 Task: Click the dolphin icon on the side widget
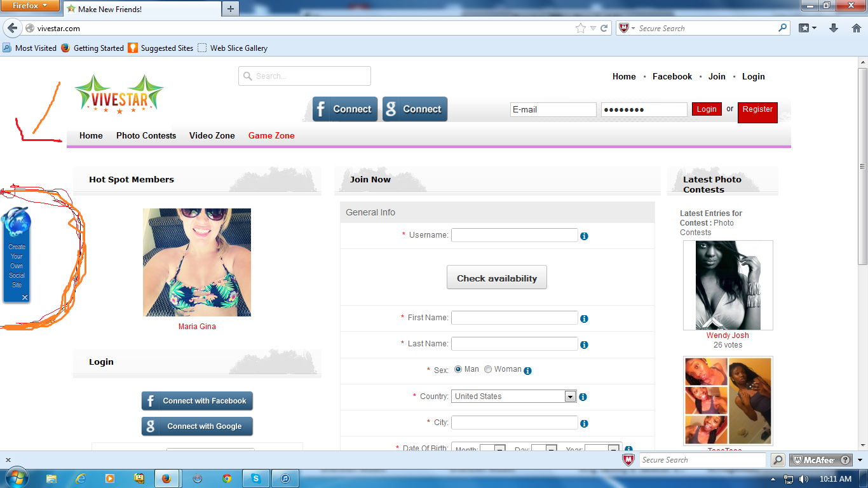pos(16,223)
